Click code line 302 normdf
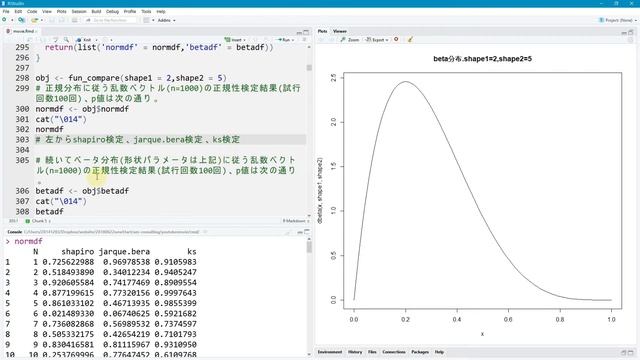This screenshot has height=360, width=640. pyautogui.click(x=49, y=129)
